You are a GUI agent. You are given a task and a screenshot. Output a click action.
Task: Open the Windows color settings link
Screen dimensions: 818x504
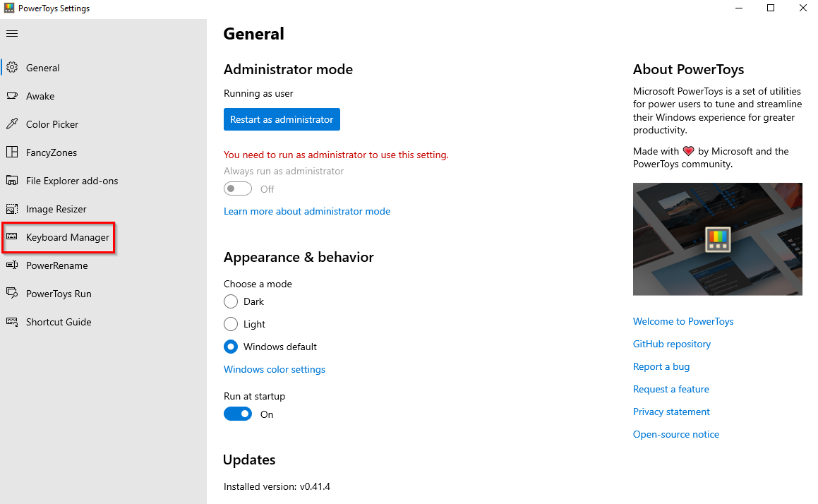click(275, 369)
